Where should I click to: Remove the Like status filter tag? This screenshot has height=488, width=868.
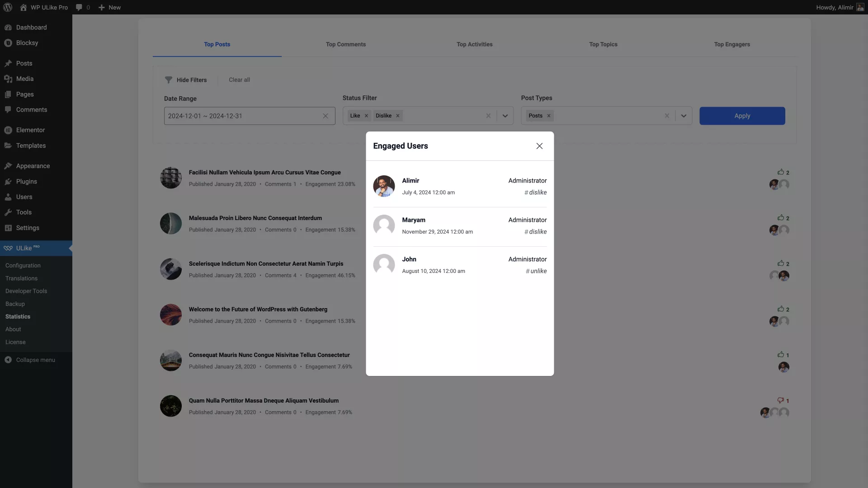click(366, 116)
